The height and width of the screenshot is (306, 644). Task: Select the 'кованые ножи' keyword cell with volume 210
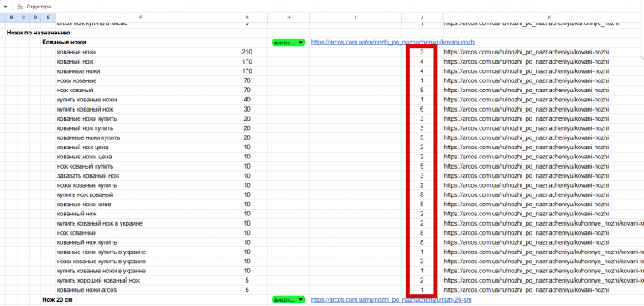141,52
